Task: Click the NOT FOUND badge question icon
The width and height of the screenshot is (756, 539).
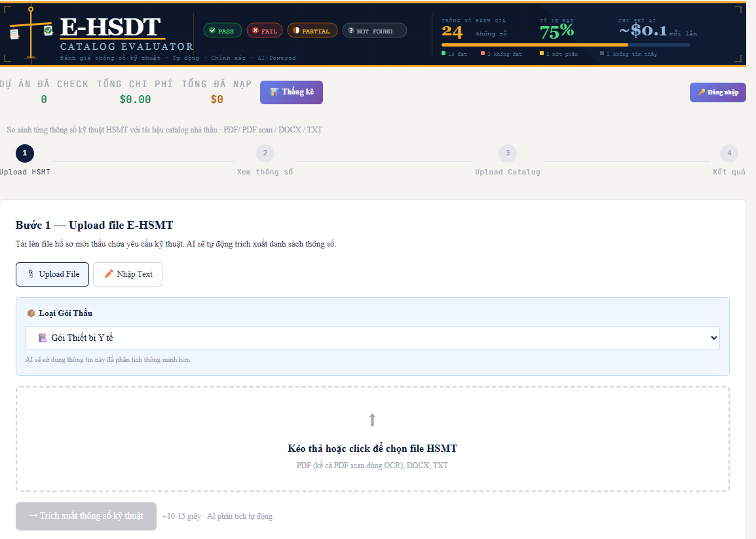Action: (351, 31)
